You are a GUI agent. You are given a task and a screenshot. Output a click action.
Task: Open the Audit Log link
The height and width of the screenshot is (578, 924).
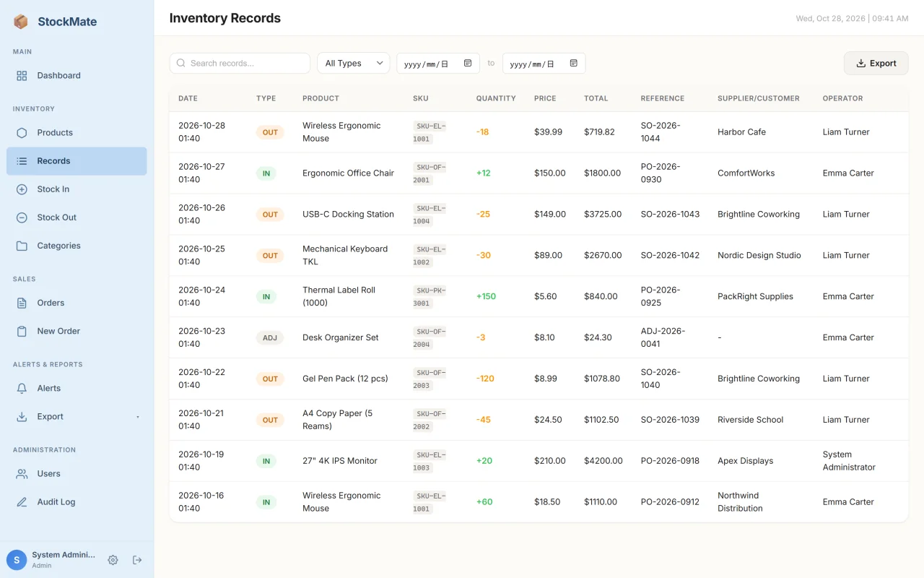77,502
